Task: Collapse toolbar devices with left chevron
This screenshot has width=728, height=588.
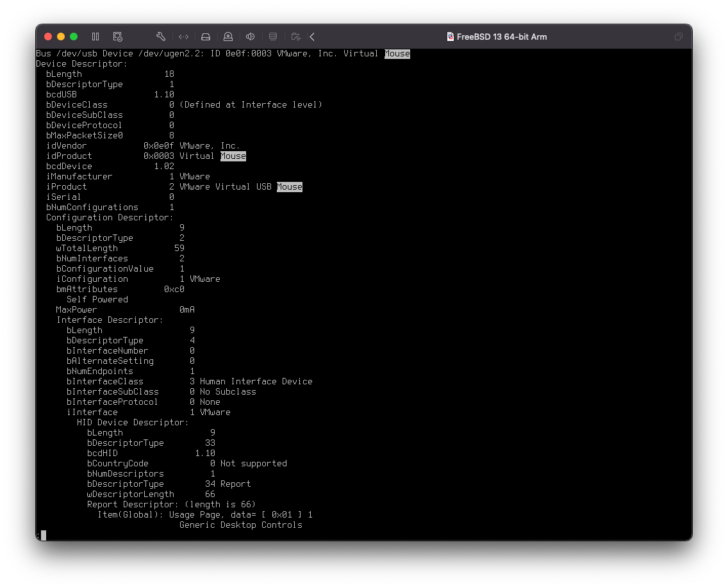Action: (x=312, y=37)
